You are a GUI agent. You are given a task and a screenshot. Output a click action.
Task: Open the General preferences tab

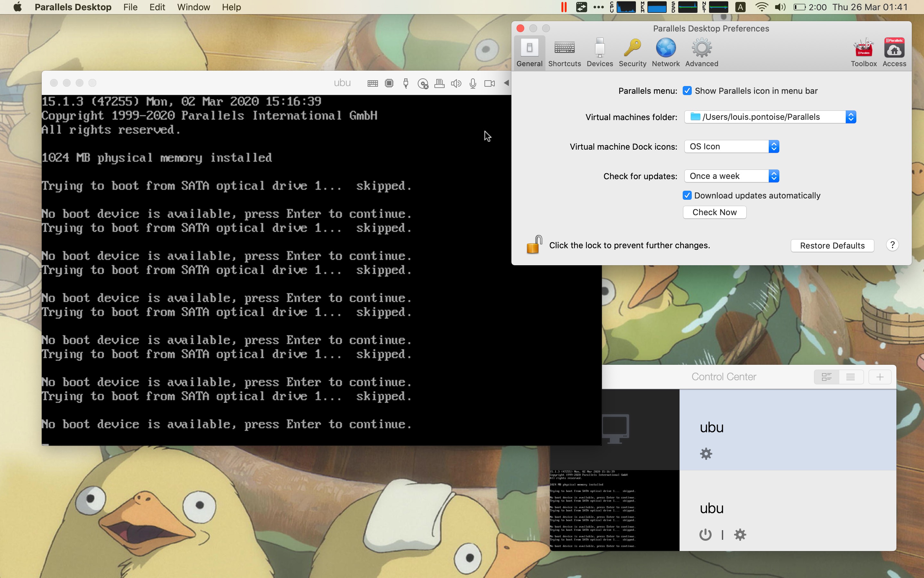click(x=529, y=53)
